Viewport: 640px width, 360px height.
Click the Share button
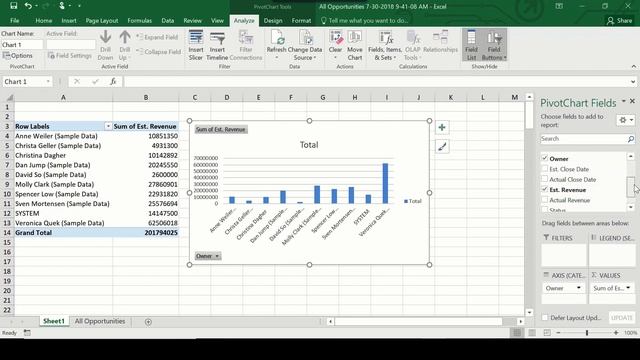point(620,20)
